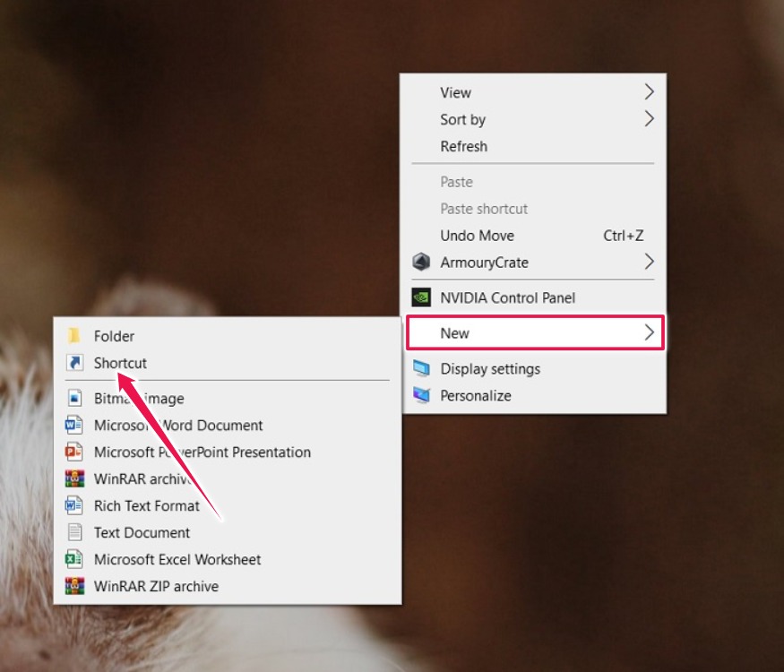
Task: Click the WinRAR archive book icon
Action: coord(73,478)
